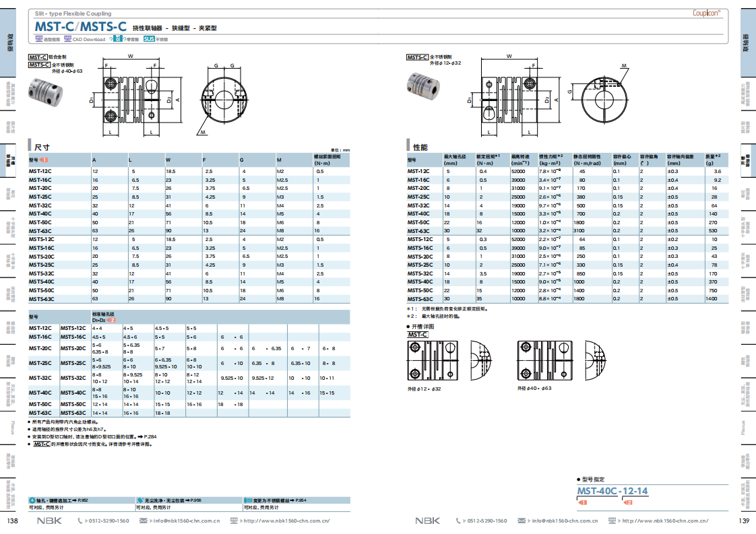Click red marker 2 under part number example
The image size is (756, 534).
[628, 502]
